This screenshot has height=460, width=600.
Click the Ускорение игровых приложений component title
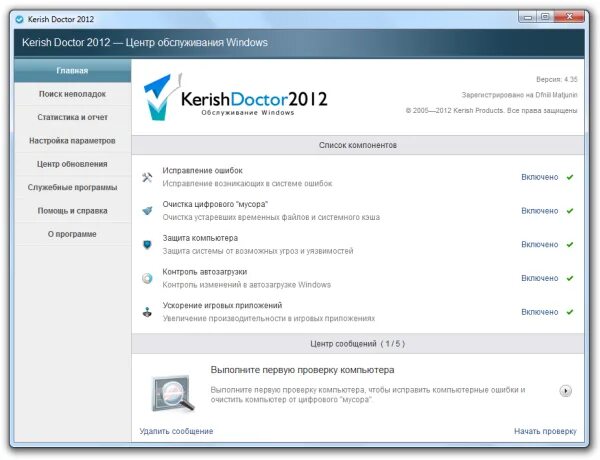point(222,305)
